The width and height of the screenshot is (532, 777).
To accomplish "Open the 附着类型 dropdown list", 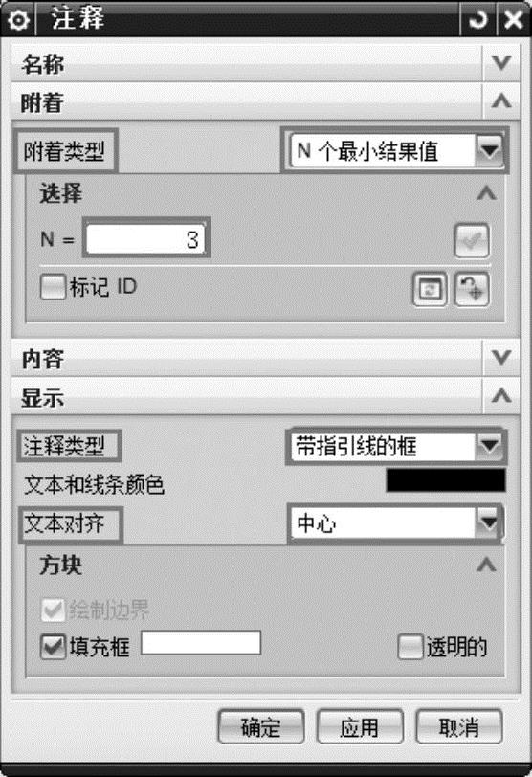I will point(396,150).
